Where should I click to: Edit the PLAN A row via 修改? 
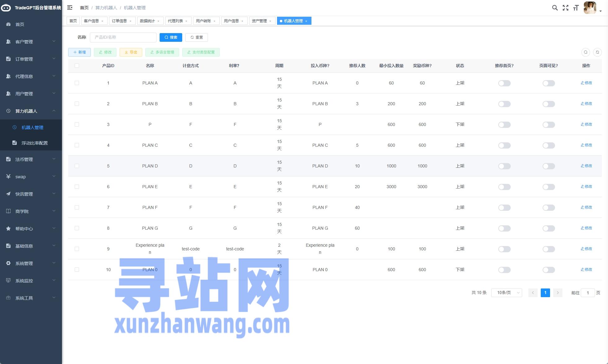point(586,83)
